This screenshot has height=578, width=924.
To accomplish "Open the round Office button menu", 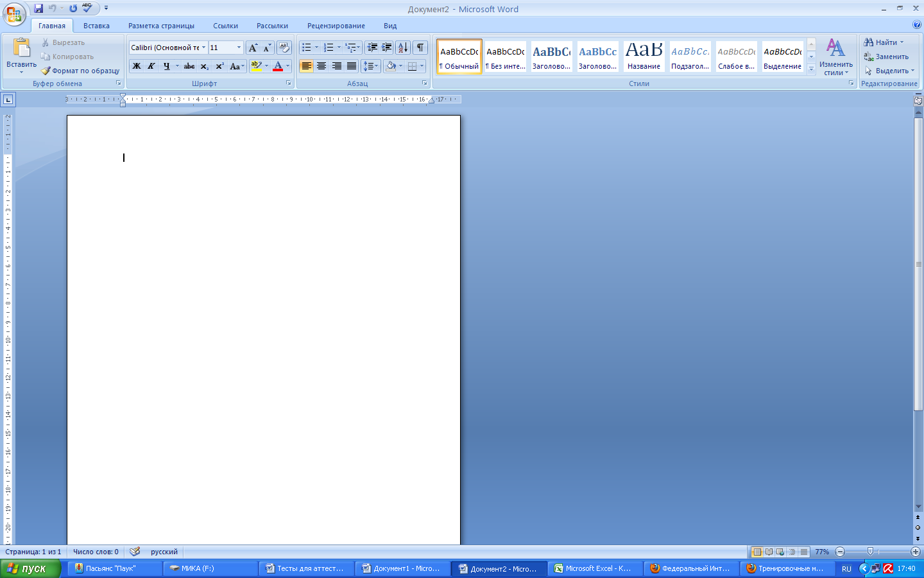I will pos(14,13).
